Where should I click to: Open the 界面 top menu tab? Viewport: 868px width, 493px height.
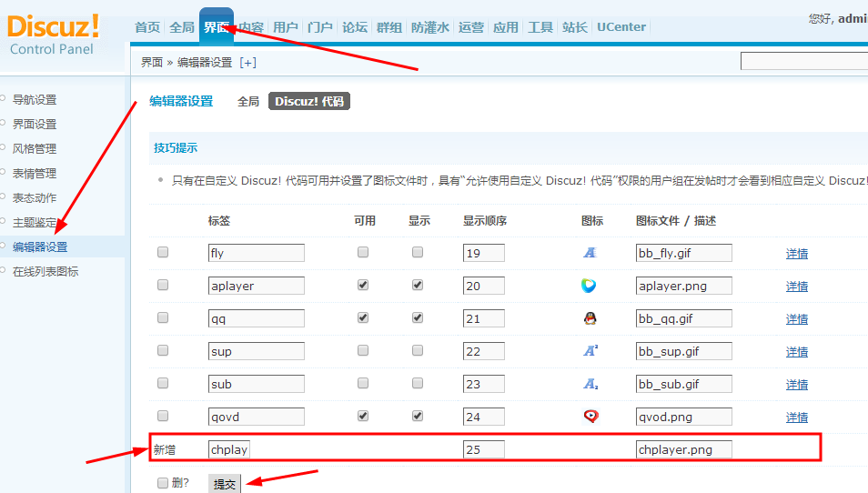click(217, 25)
